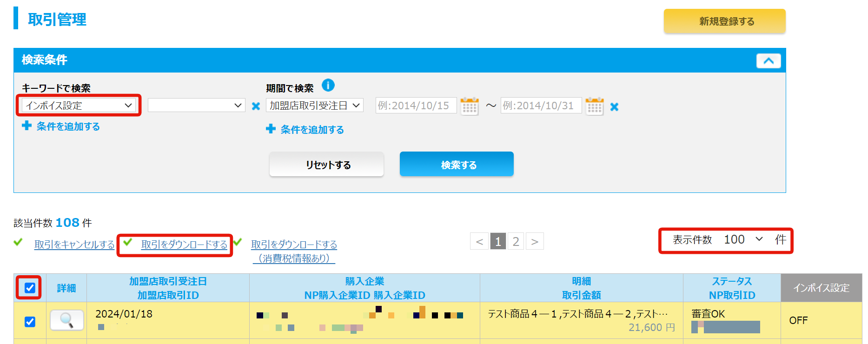Open the end date calendar picker

click(595, 106)
